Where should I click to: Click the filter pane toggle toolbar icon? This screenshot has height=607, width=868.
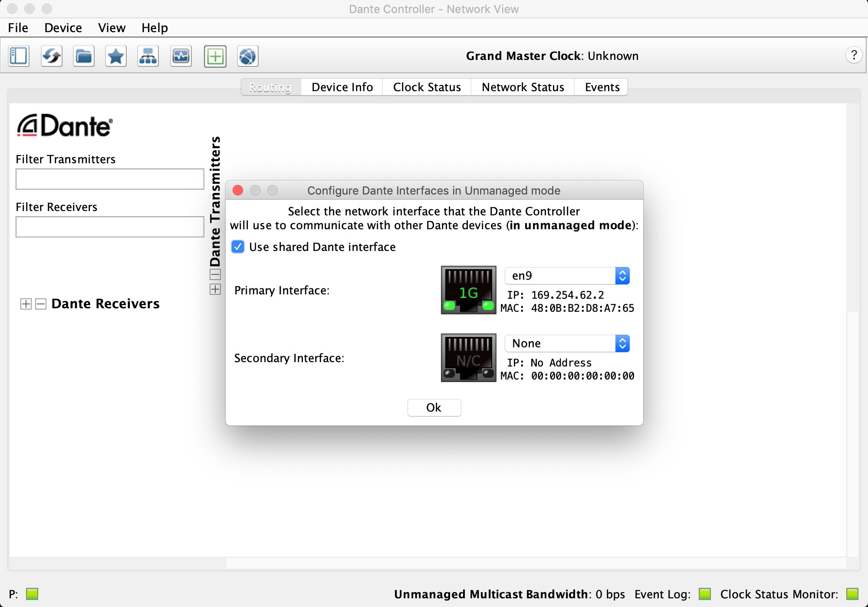tap(19, 56)
